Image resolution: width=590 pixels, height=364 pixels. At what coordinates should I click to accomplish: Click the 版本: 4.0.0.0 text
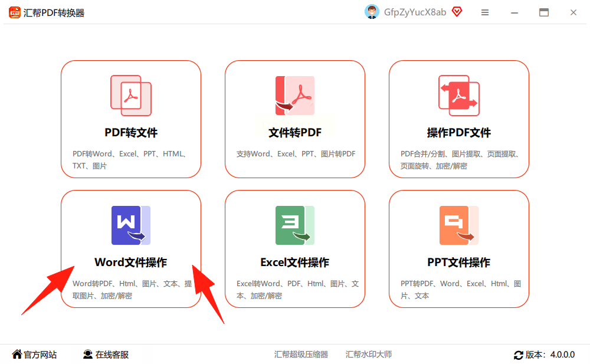pos(550,355)
